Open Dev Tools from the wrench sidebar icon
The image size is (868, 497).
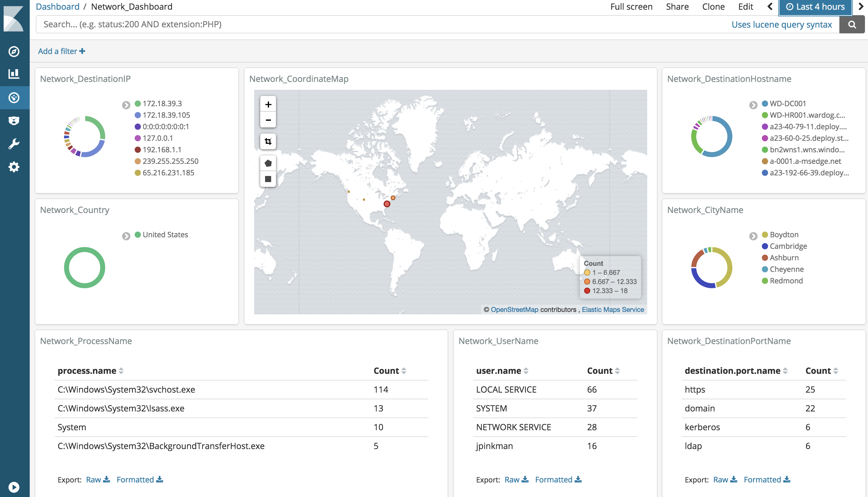[x=14, y=144]
